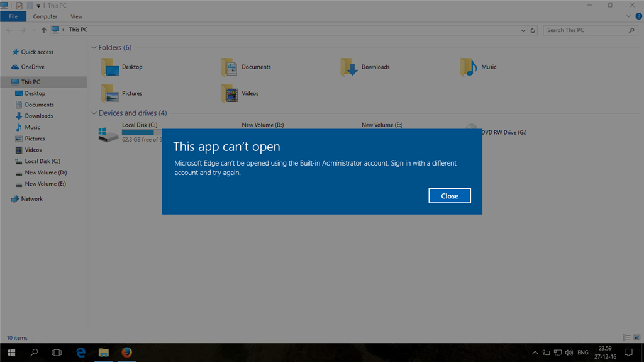644x362 pixels.
Task: Open Task View on the taskbar
Action: point(57,353)
